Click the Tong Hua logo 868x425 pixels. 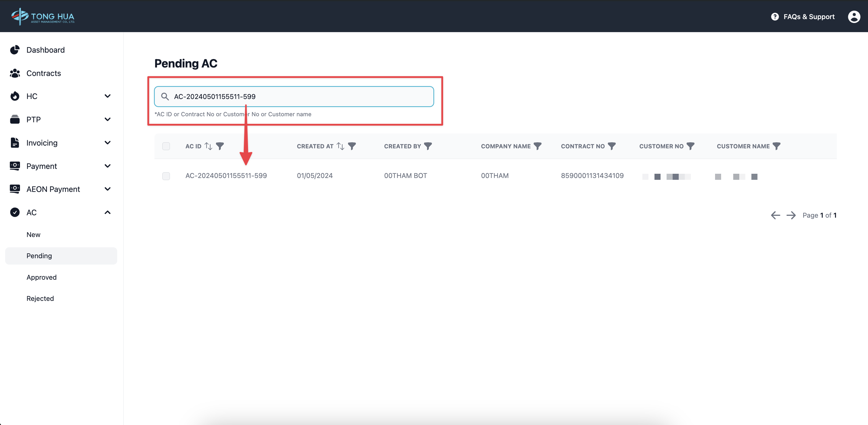43,17
